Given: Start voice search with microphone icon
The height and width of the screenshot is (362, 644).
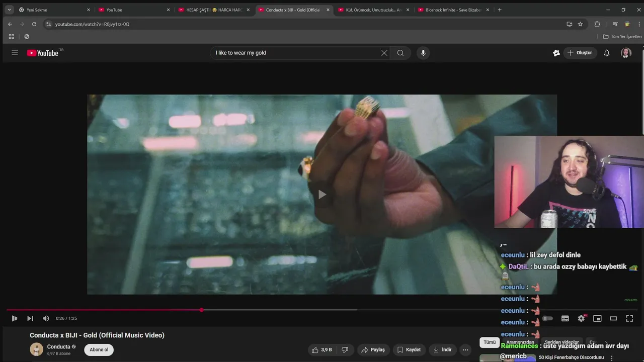Looking at the screenshot, I should click(x=423, y=53).
